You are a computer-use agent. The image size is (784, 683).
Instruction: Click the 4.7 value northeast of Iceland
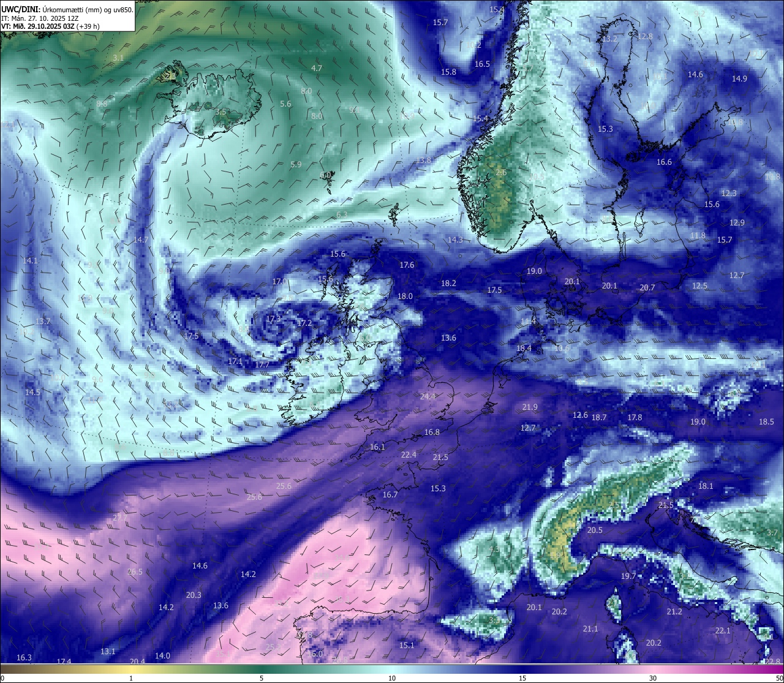pyautogui.click(x=317, y=68)
